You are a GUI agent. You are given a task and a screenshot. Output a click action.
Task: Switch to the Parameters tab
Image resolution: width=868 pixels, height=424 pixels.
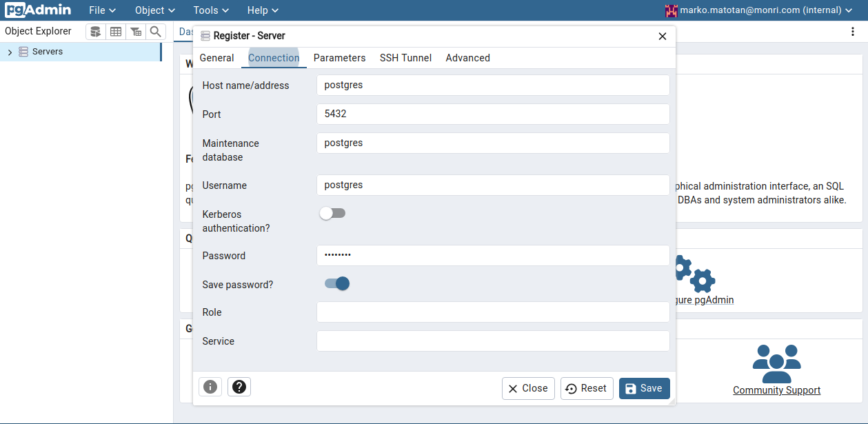tap(339, 58)
